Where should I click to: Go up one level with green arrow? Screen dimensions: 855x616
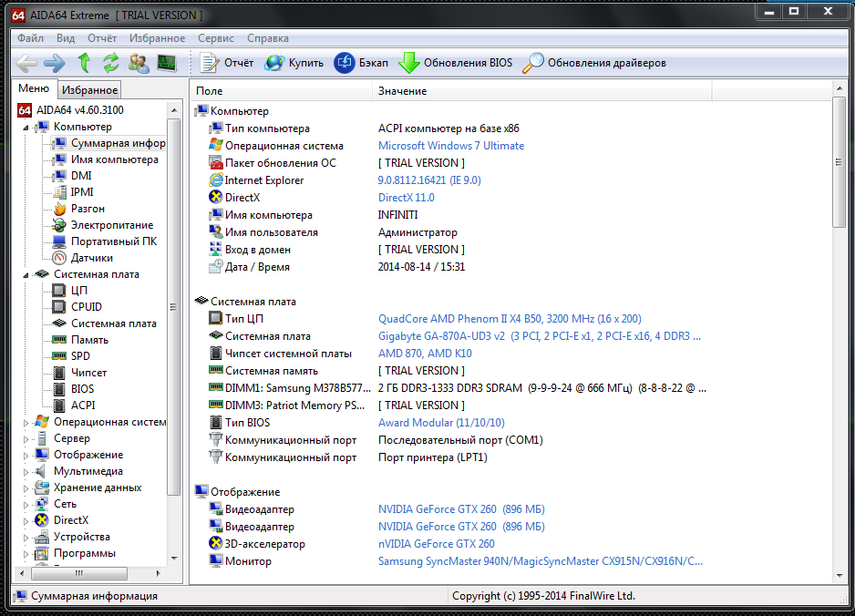pos(84,63)
